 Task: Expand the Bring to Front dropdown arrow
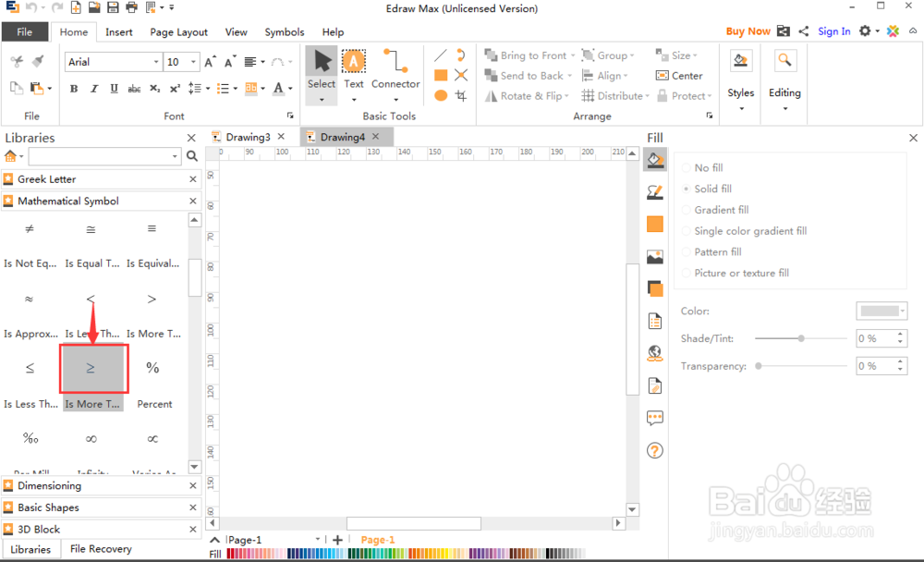(x=573, y=55)
